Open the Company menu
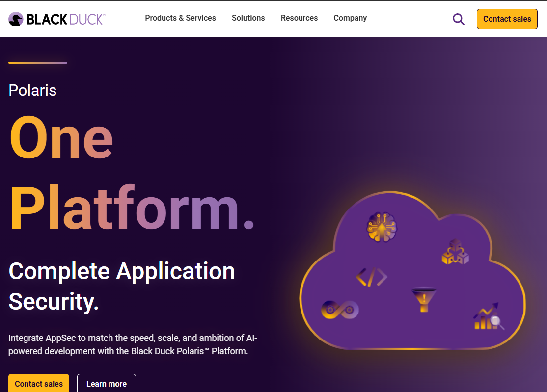Screen dimensions: 547x392 pyautogui.click(x=350, y=18)
